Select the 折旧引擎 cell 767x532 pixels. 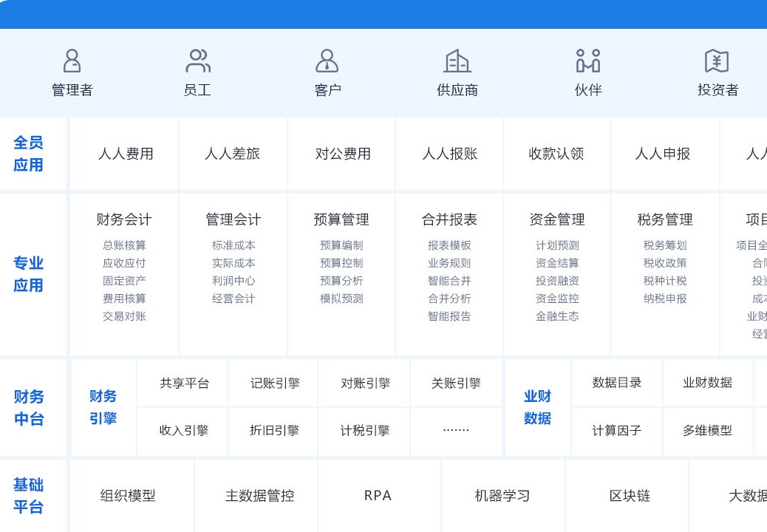274,430
